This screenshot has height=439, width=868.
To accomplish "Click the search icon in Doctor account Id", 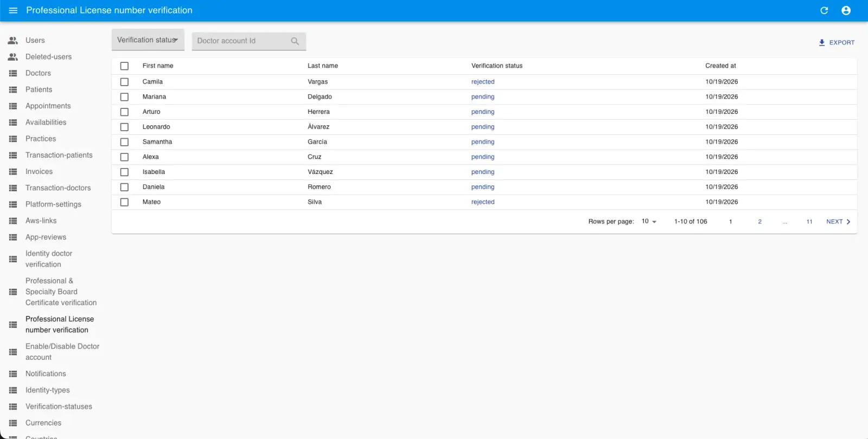I will 295,41.
